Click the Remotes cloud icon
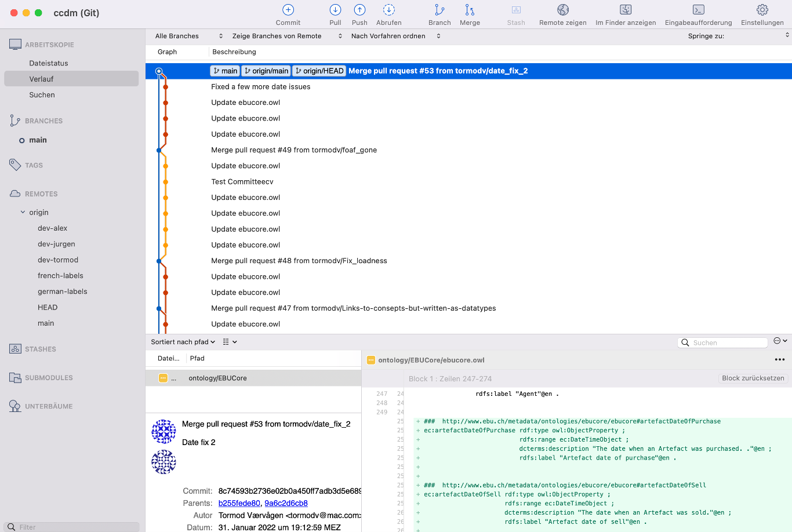This screenshot has height=532, width=792. [15, 194]
